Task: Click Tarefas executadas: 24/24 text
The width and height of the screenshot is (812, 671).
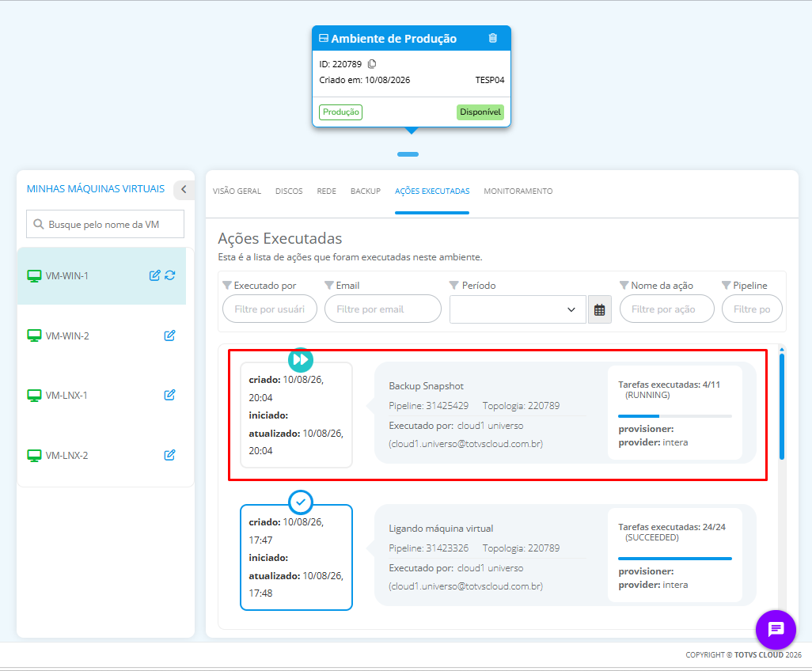Action: (x=672, y=527)
